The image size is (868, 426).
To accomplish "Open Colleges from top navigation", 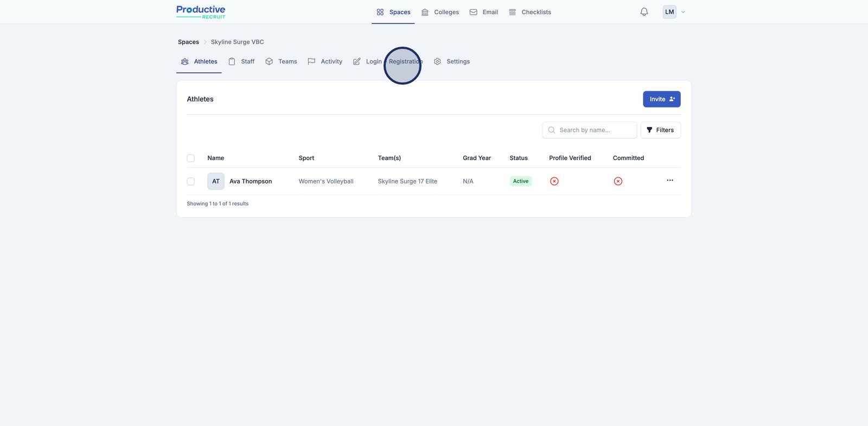I will click(x=440, y=12).
